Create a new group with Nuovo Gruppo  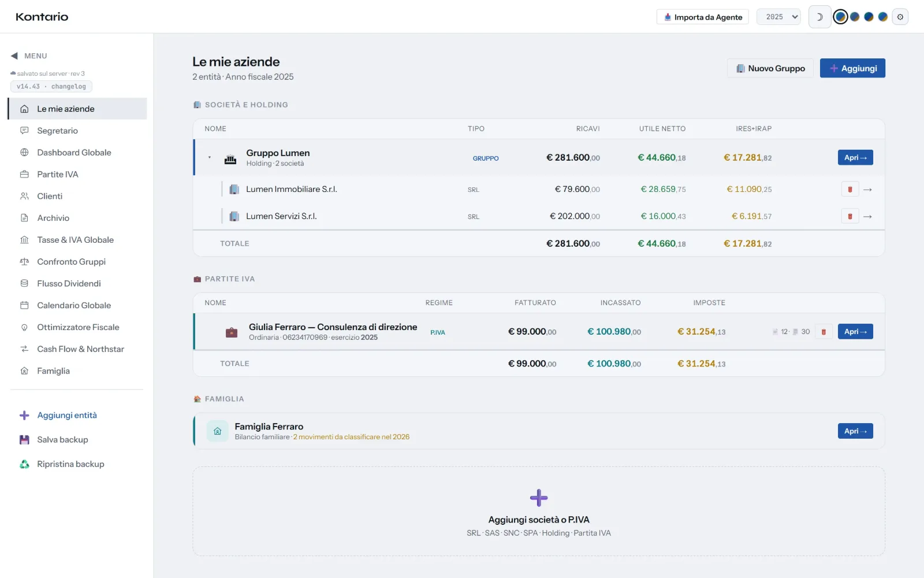click(770, 68)
